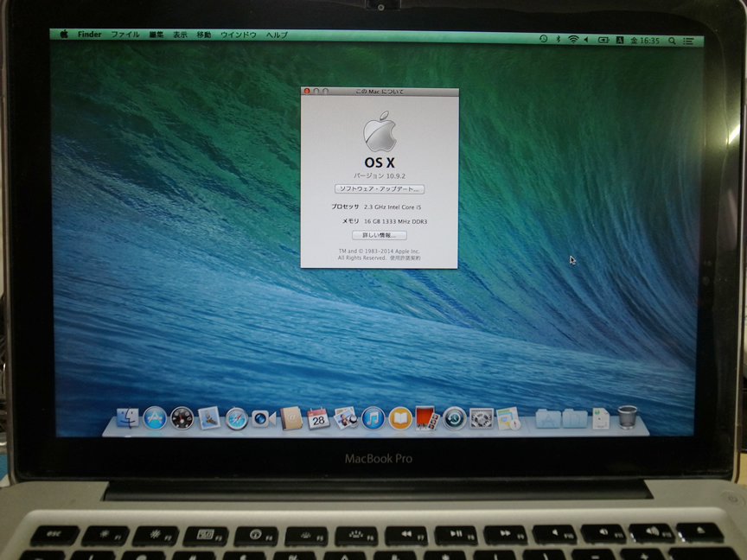This screenshot has height=560, width=747.
Task: Open the Trash in the Dock
Action: pyautogui.click(x=628, y=417)
